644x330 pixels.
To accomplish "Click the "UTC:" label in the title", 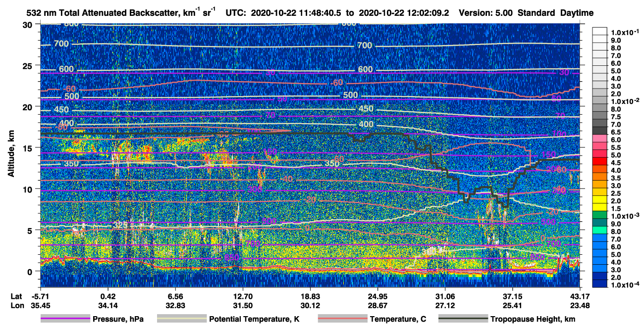I will (235, 13).
